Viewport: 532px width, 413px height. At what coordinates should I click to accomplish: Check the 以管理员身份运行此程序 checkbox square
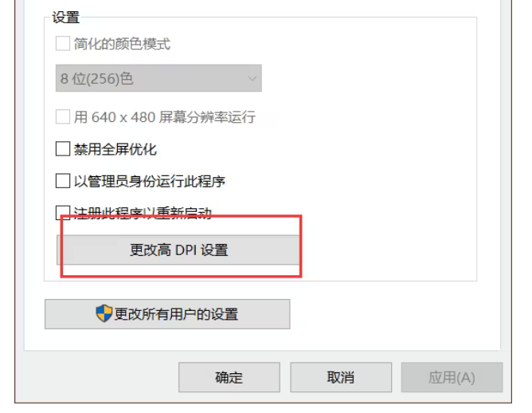pos(63,181)
